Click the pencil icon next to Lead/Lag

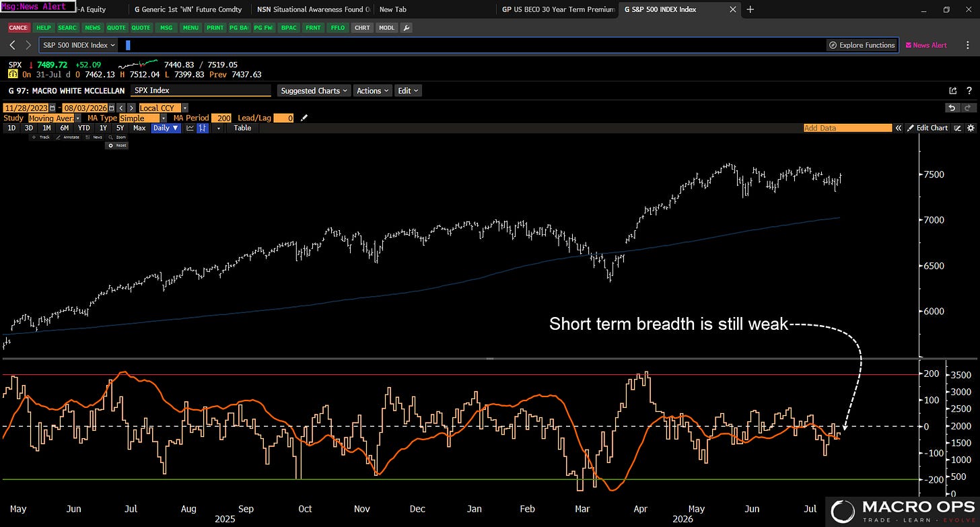coord(304,118)
